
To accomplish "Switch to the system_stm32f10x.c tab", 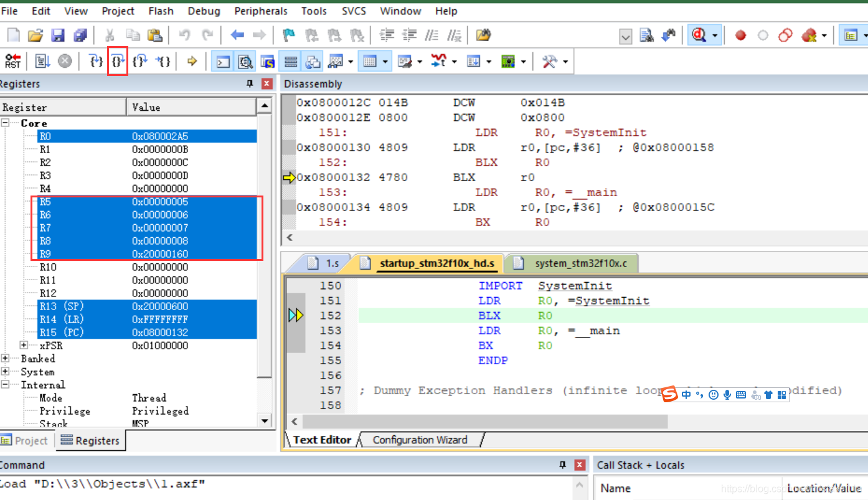I will [x=572, y=263].
